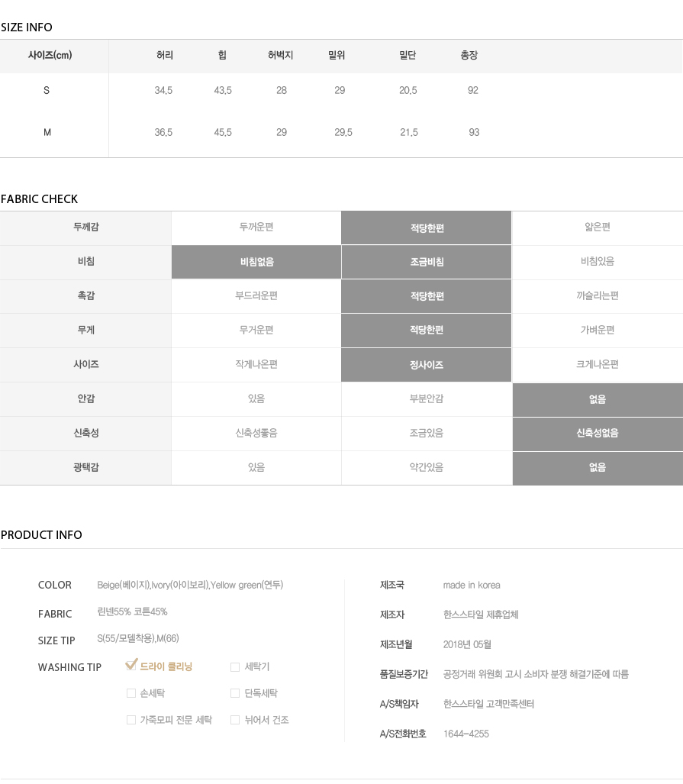Select the 힙 column header
The image size is (683, 784).
[x=223, y=55]
